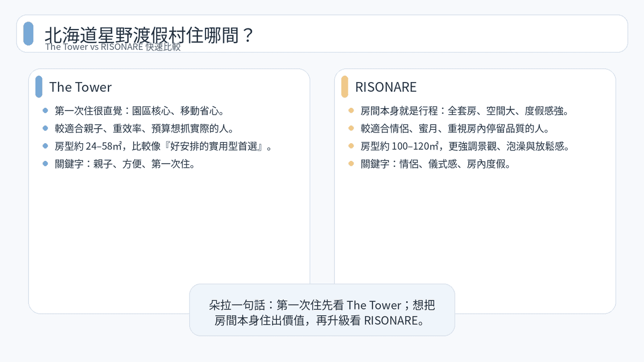This screenshot has height=362, width=644.
Task: Click the orange bullet before 關鍵字：情侶
Action: [351, 164]
